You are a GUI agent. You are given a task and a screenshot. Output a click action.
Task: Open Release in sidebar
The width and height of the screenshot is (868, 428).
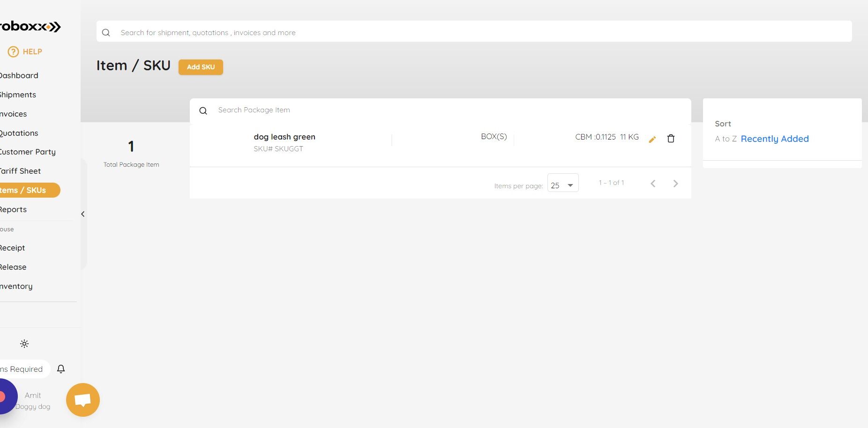coord(13,267)
